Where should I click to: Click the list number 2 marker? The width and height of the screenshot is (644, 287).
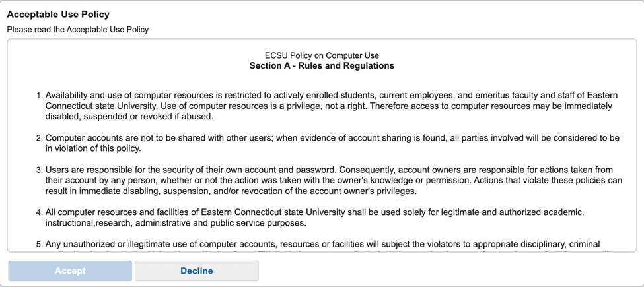[x=40, y=138]
